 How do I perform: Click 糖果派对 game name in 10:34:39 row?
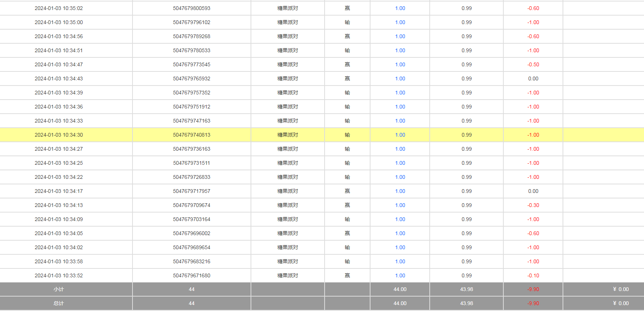pos(288,93)
